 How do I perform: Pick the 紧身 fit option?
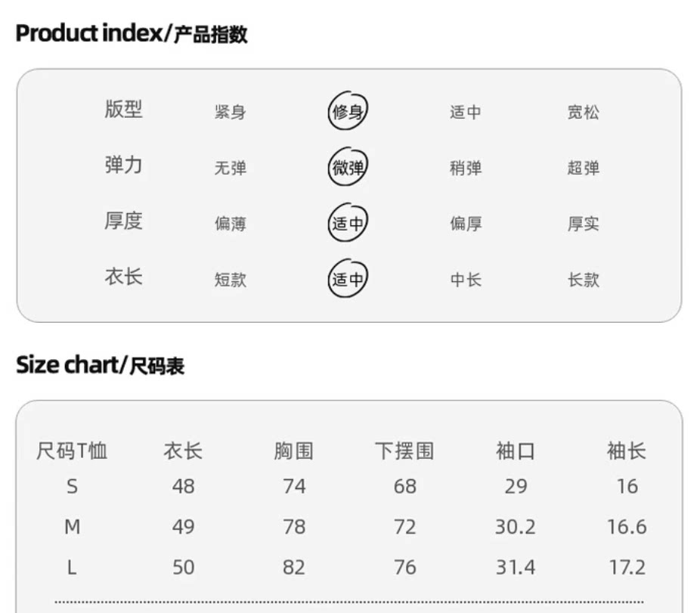coord(230,113)
